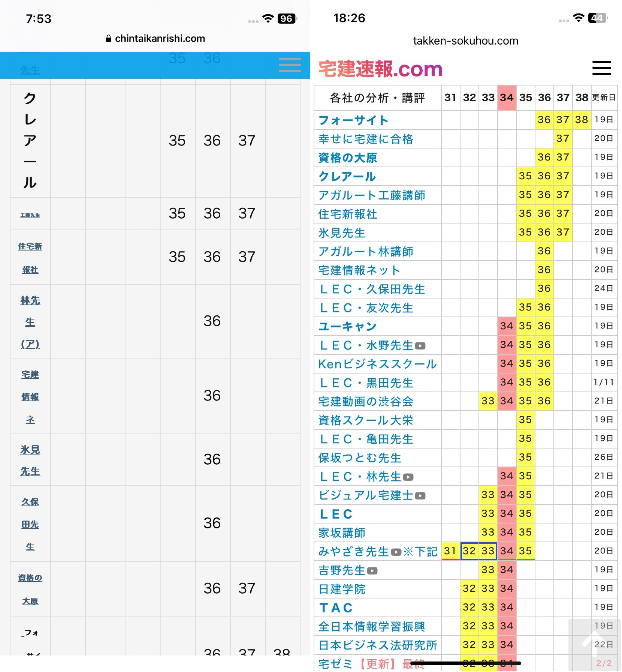Open the 工藤先生 link in left table
The width and height of the screenshot is (622, 672).
click(x=30, y=215)
